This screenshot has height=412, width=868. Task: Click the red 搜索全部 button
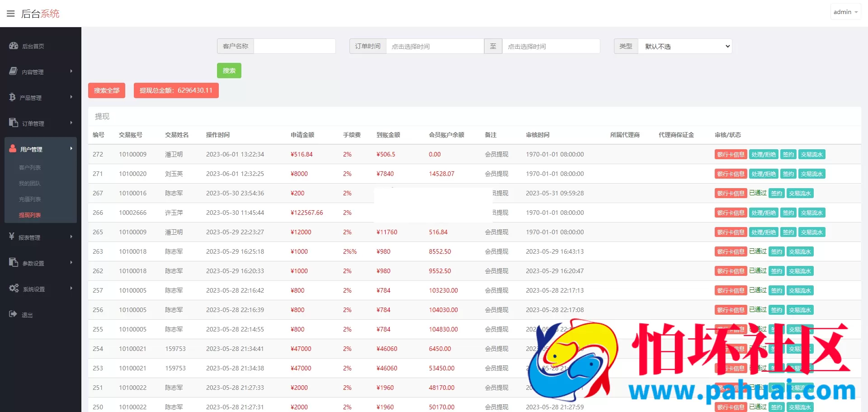106,90
